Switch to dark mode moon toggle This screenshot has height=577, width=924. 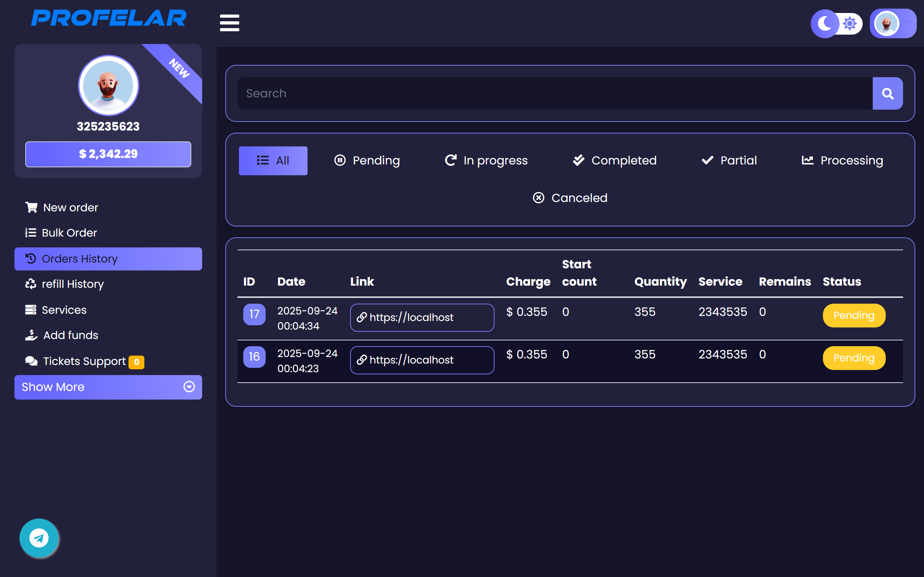[825, 24]
